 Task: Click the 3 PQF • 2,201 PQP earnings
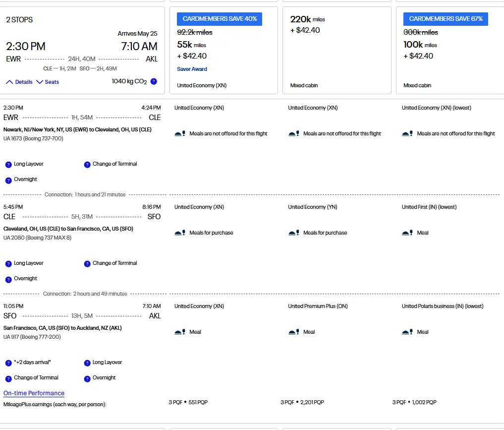click(302, 402)
